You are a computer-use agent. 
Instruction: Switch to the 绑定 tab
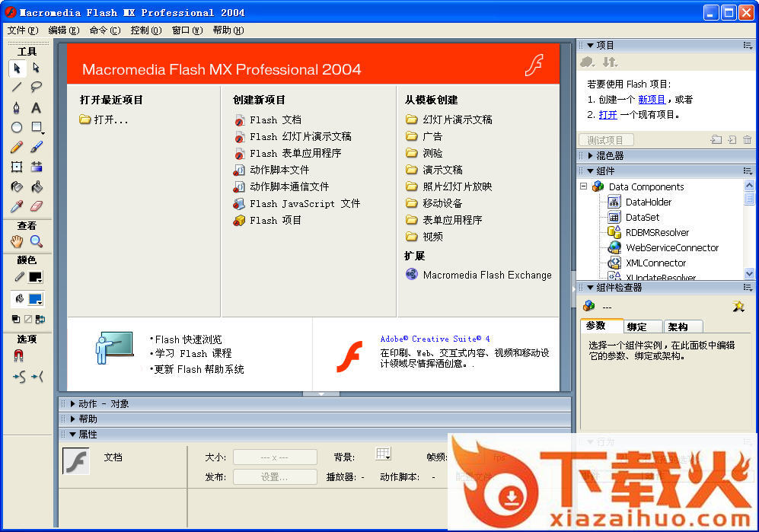click(641, 327)
